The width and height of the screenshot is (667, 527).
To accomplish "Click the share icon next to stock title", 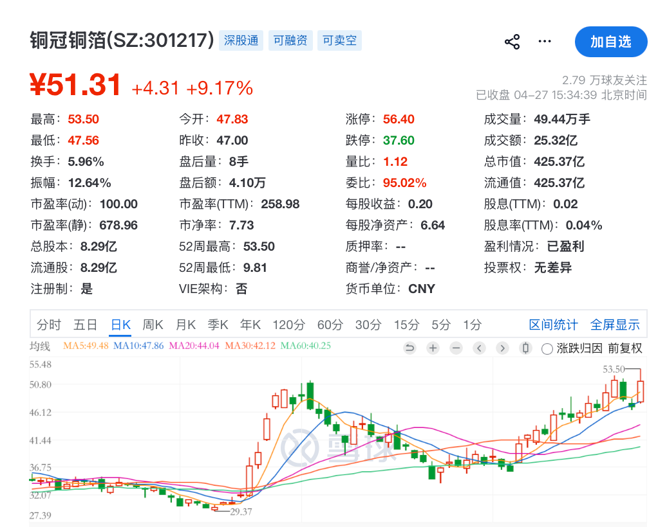I will [512, 41].
